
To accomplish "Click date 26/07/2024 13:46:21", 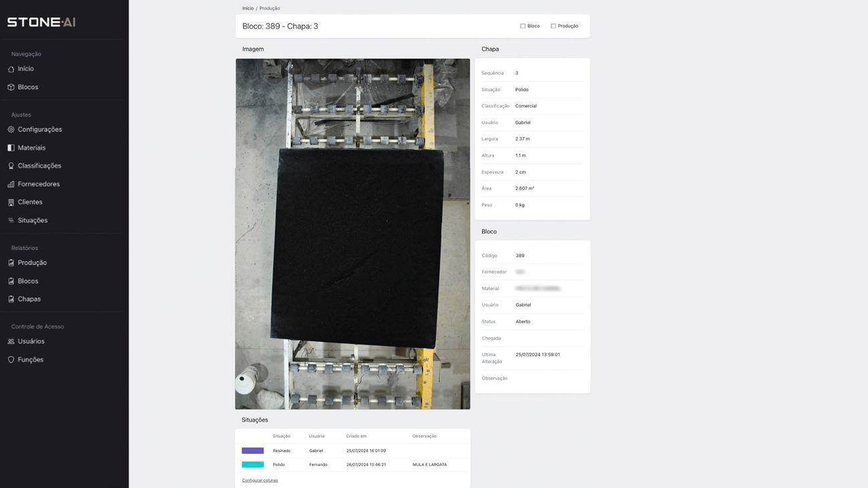I will (366, 465).
